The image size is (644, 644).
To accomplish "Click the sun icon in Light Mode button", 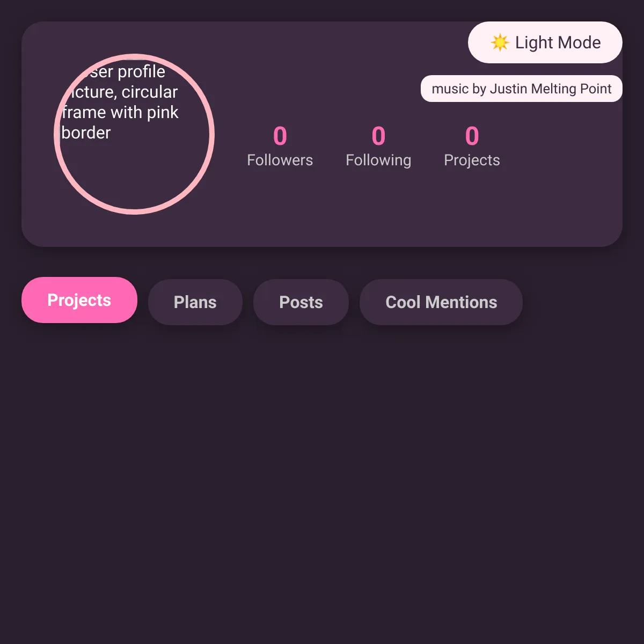I will click(x=500, y=42).
